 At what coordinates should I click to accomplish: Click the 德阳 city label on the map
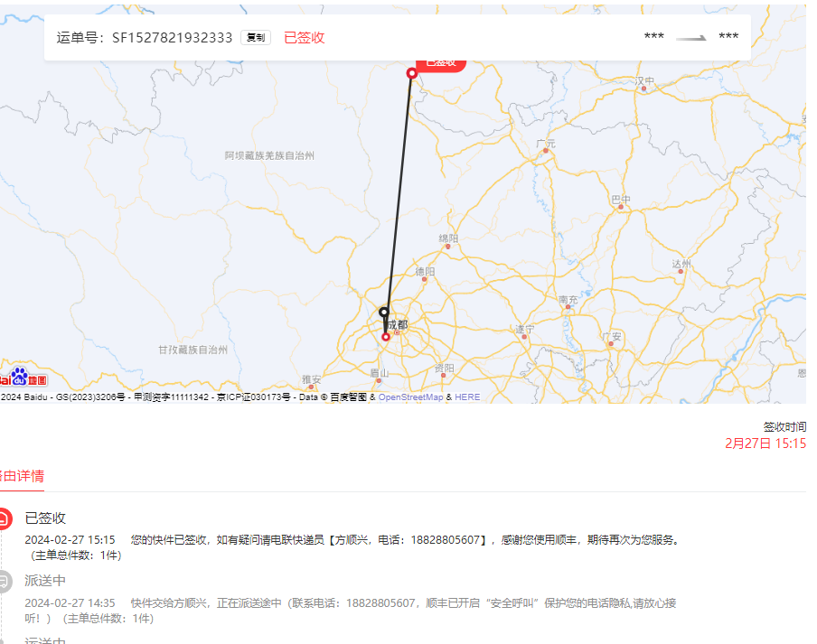pos(425,272)
